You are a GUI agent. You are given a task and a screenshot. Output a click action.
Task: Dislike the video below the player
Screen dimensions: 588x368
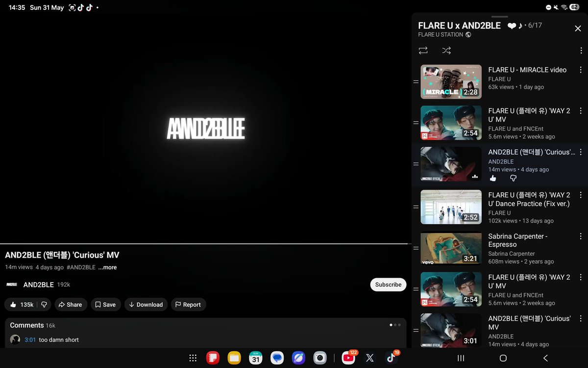click(44, 305)
